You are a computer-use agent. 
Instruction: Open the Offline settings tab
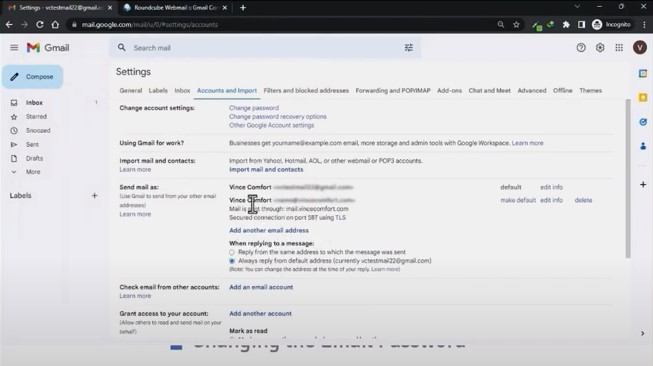coord(563,90)
